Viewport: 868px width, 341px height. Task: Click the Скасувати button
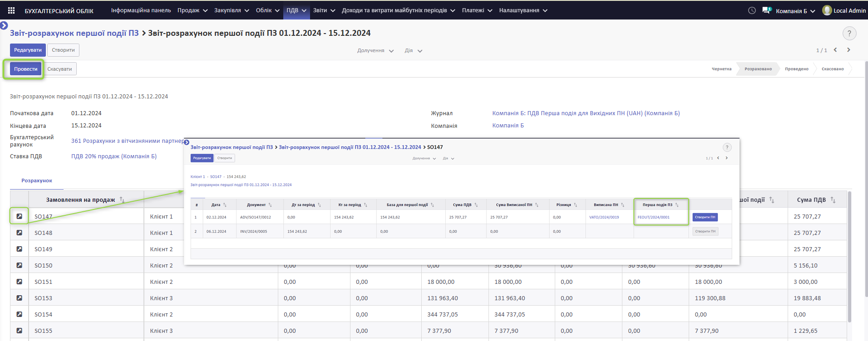[x=59, y=69]
